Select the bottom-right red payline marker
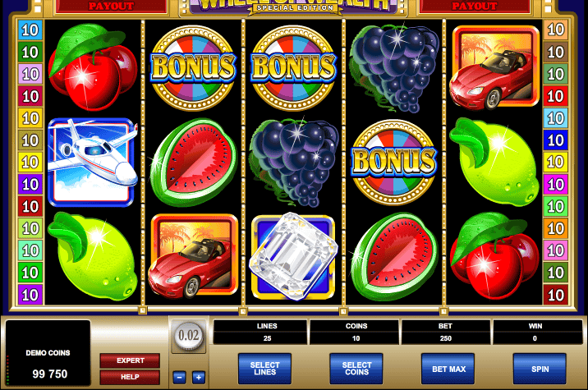The height and width of the screenshot is (390, 588). (x=556, y=295)
